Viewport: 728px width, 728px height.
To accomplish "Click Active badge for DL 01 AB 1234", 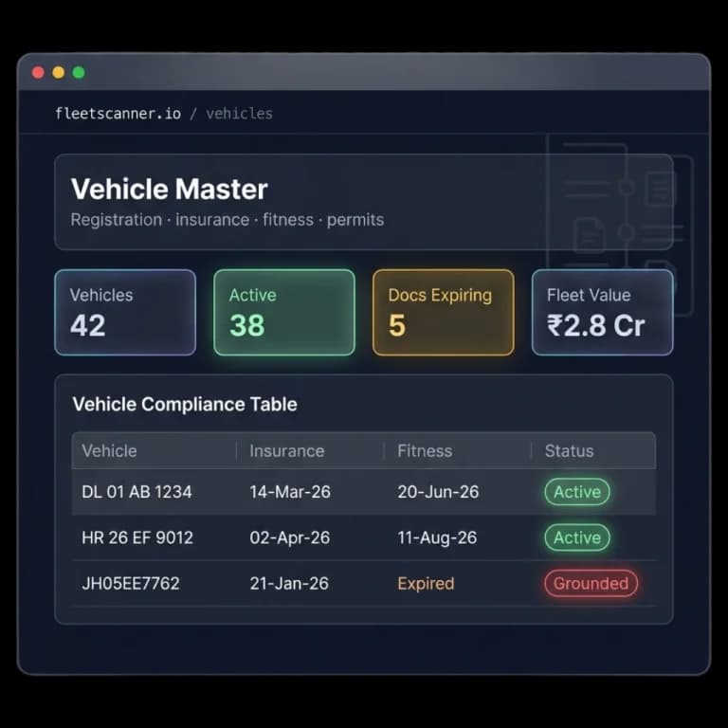I will [577, 492].
